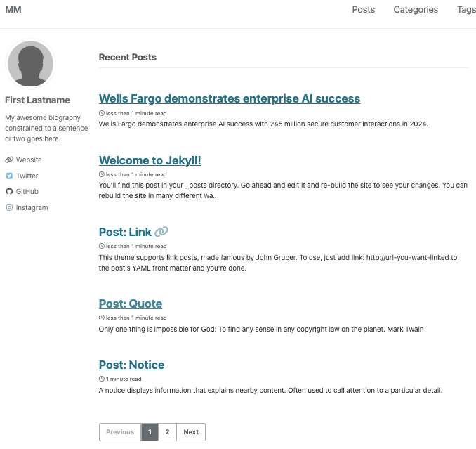Click the disabled Previous pagination button
The image size is (476, 449).
point(120,432)
